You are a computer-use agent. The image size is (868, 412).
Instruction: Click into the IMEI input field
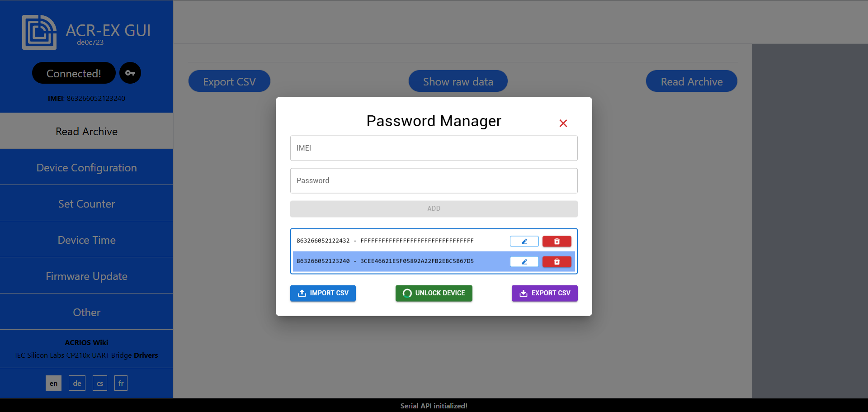pyautogui.click(x=434, y=148)
